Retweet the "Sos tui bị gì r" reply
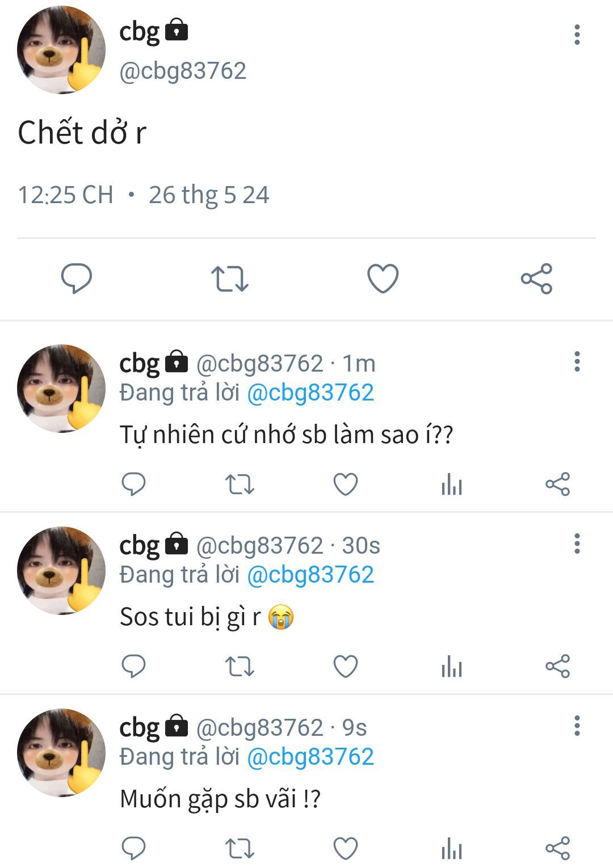 click(240, 667)
